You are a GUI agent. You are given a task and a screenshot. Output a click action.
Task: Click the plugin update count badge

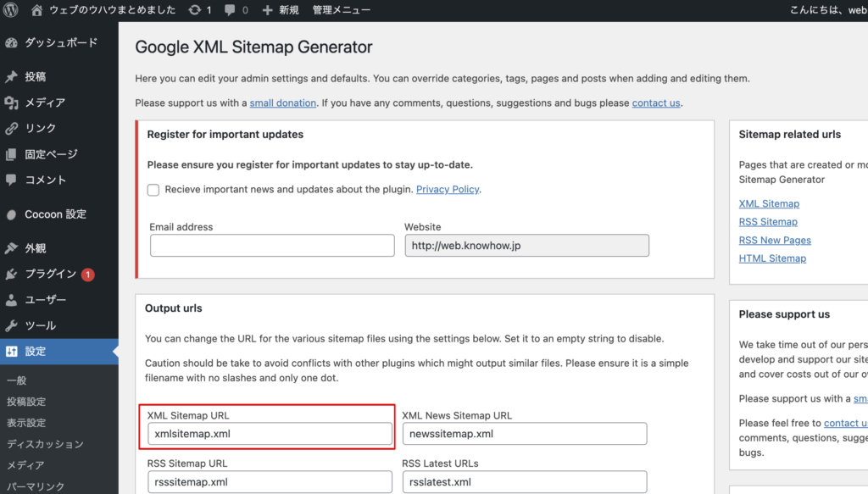pos(87,275)
